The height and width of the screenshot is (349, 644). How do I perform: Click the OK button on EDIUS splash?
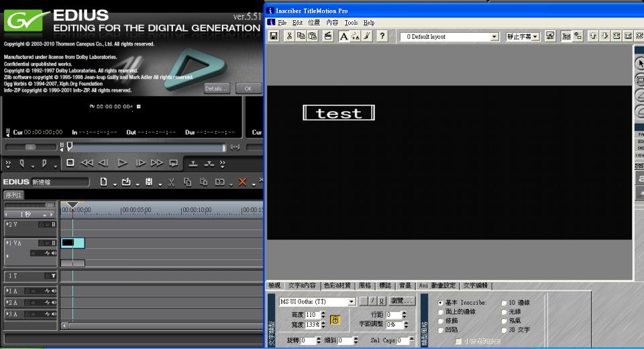248,89
